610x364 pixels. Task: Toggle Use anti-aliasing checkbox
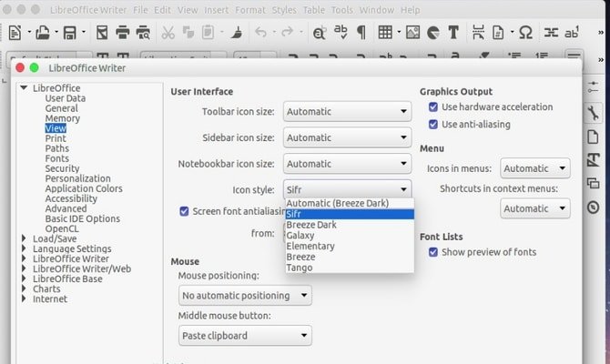[433, 125]
